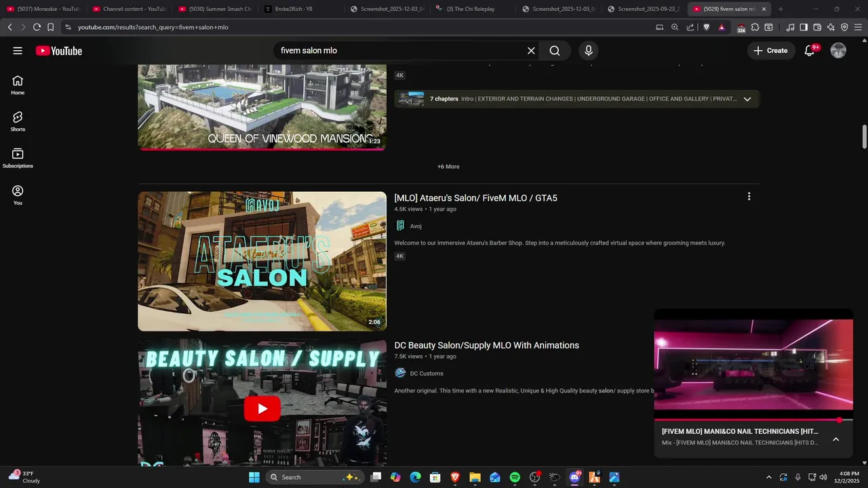868x488 pixels.
Task: Open the weather widget showing 33°F
Action: pos(24,477)
